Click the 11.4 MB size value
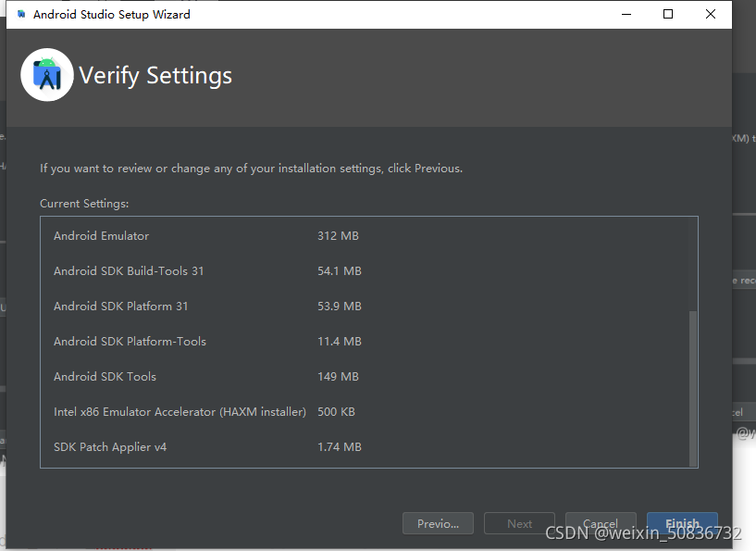This screenshot has height=551, width=756. (x=340, y=342)
